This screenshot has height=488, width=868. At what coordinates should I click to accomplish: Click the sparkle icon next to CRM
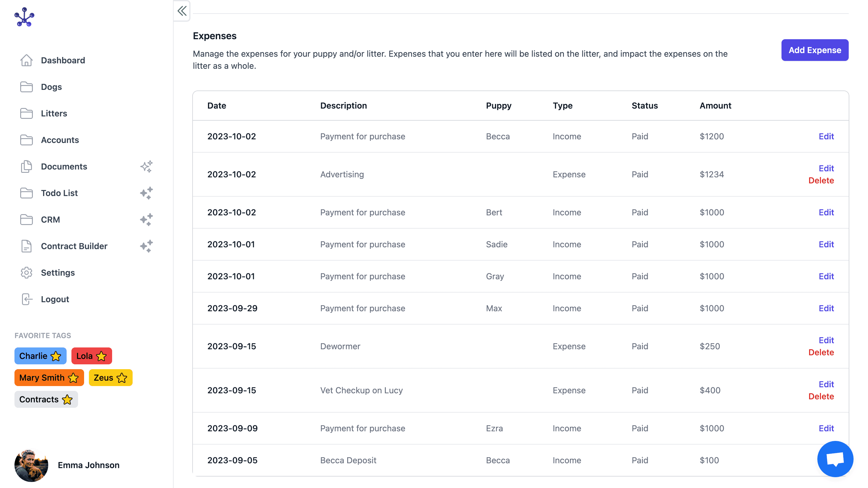coord(146,220)
